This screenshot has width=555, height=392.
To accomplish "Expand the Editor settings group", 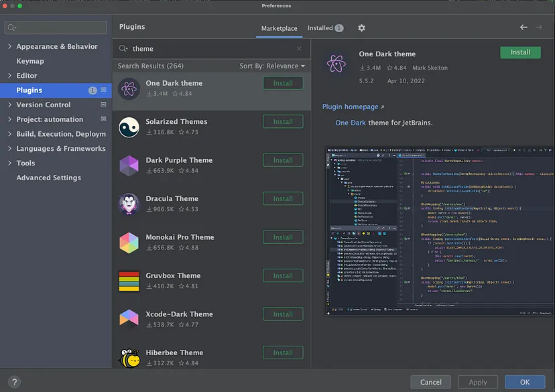I will click(x=9, y=75).
